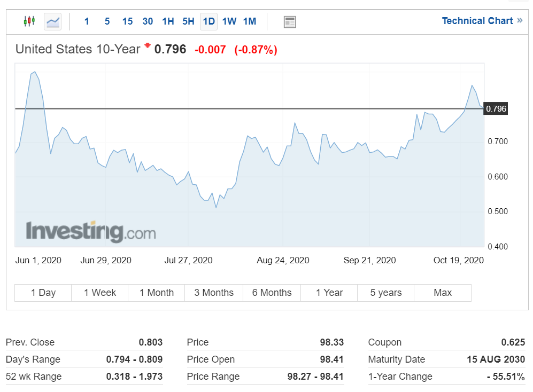Select the 1D interval button

(x=208, y=22)
